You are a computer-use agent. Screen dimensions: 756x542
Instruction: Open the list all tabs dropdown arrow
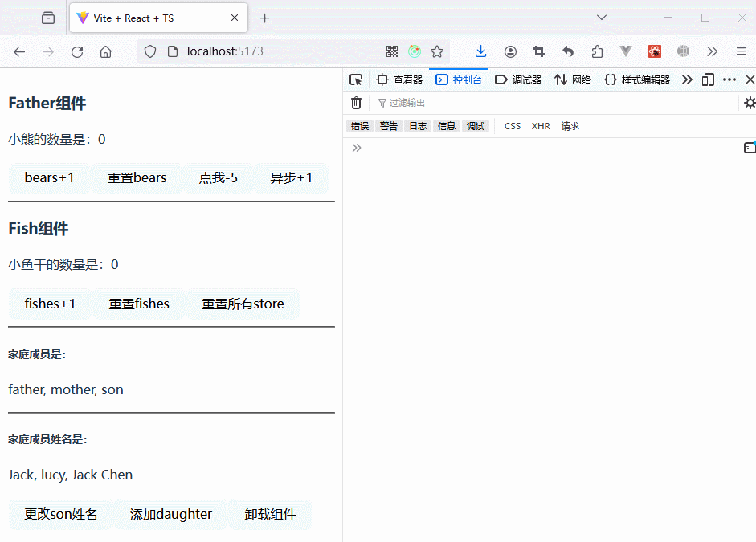coord(602,18)
